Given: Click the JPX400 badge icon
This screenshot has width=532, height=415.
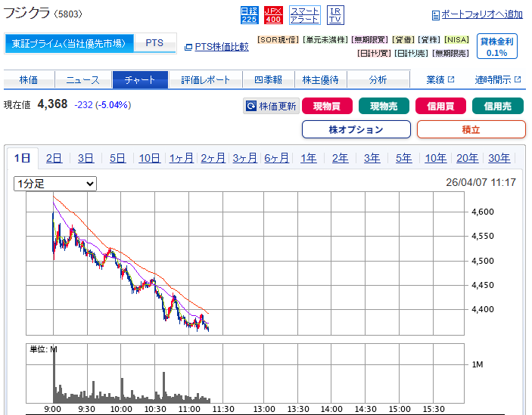Looking at the screenshot, I should (x=273, y=15).
